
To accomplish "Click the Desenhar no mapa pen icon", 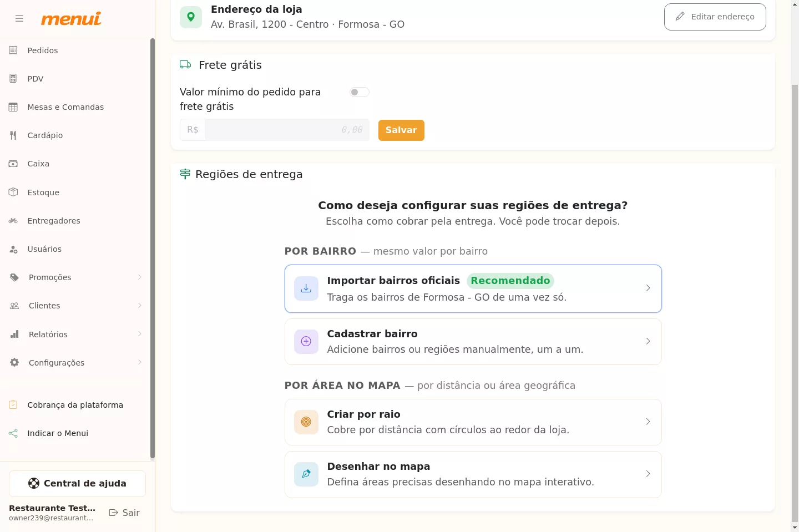I will (306, 474).
